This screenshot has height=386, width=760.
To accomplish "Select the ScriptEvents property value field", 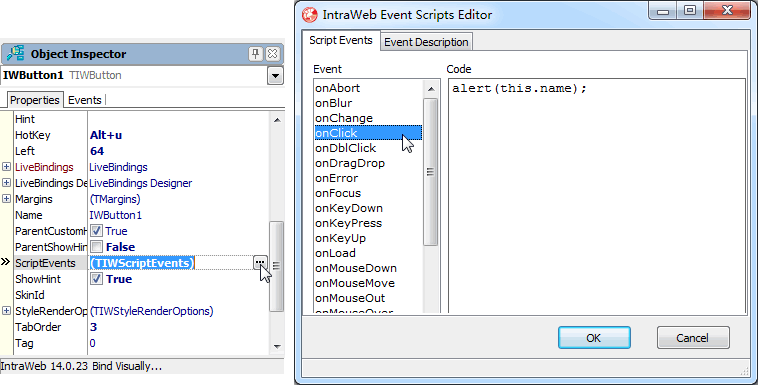I will (x=171, y=263).
